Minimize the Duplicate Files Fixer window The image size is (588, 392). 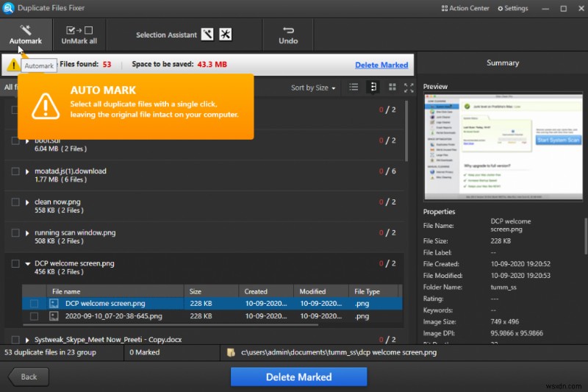pos(545,8)
